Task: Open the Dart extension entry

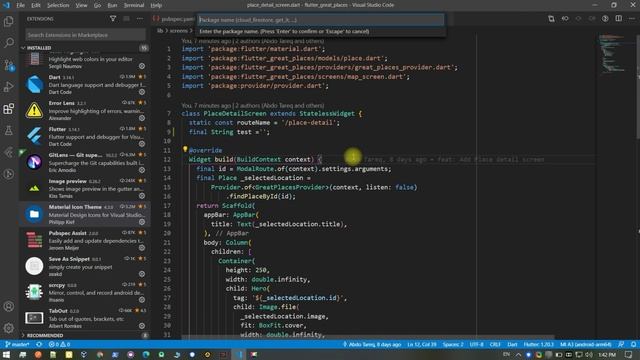Action: tap(85, 84)
